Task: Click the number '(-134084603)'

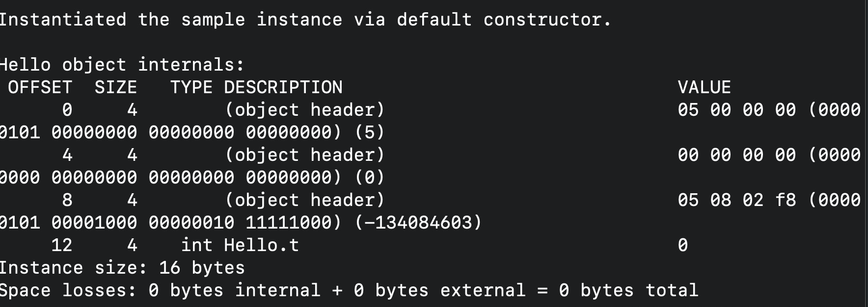Action: click(418, 223)
